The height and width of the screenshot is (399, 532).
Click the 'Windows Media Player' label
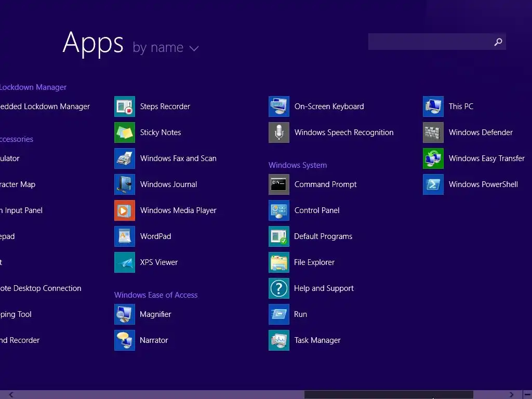click(x=178, y=210)
